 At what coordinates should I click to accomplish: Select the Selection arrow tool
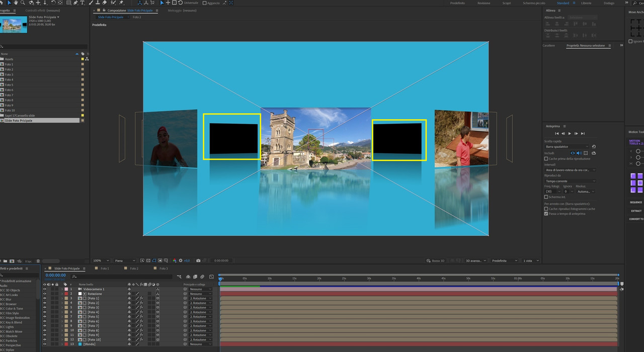[9, 3]
